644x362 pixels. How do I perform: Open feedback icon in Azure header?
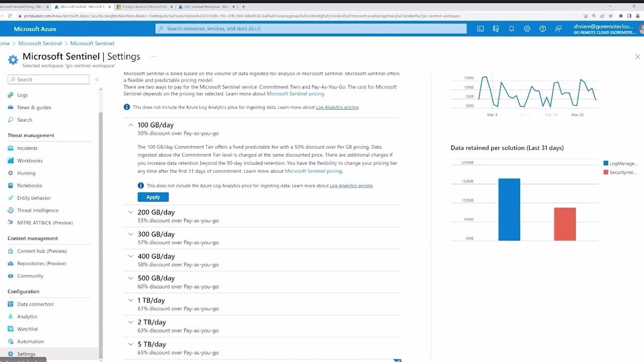click(558, 29)
